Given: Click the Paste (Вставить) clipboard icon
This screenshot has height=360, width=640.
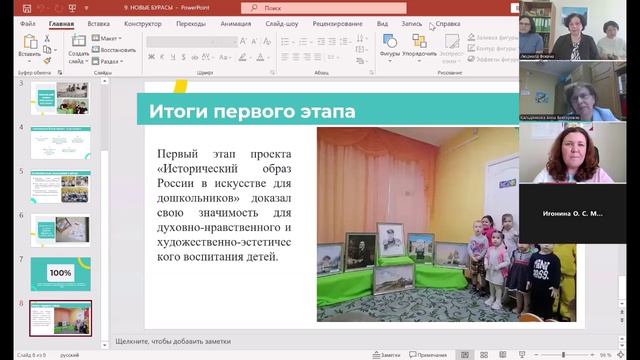Looking at the screenshot, I should pos(30,42).
